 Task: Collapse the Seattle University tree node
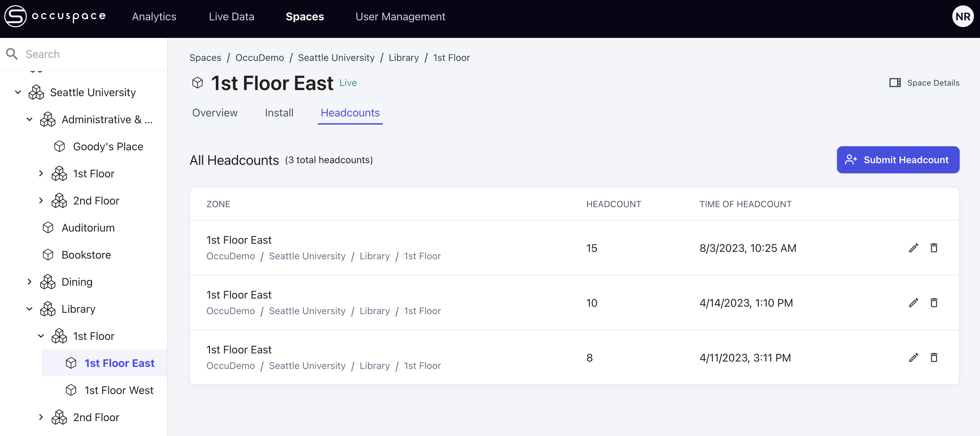point(18,92)
